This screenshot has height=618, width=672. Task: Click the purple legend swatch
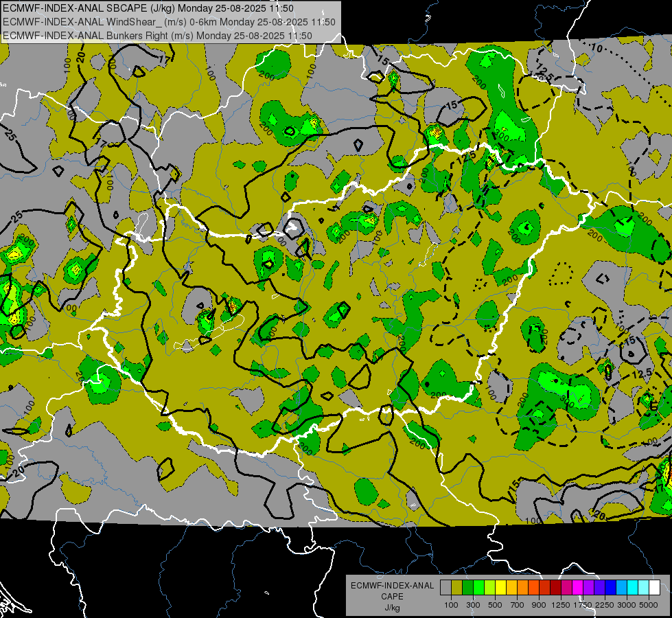pyautogui.click(x=589, y=588)
